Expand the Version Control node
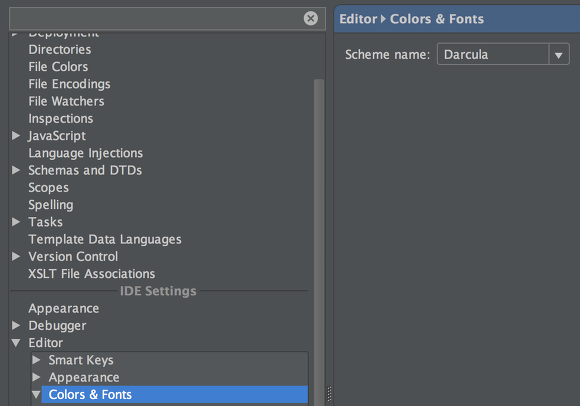580x406 pixels. click(x=16, y=256)
